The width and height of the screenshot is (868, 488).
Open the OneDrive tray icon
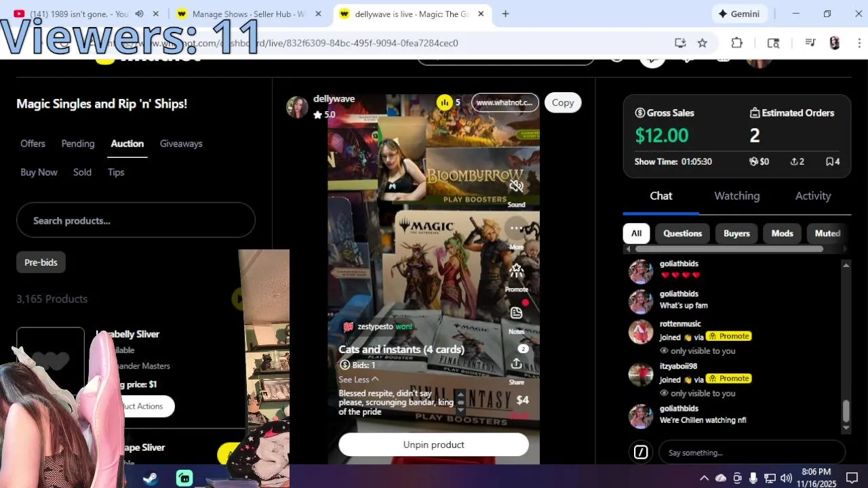[721, 478]
